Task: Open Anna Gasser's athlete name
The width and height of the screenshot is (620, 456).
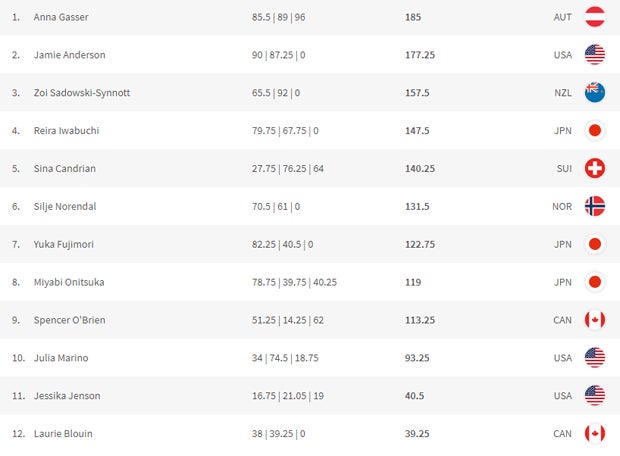Action: 60,17
